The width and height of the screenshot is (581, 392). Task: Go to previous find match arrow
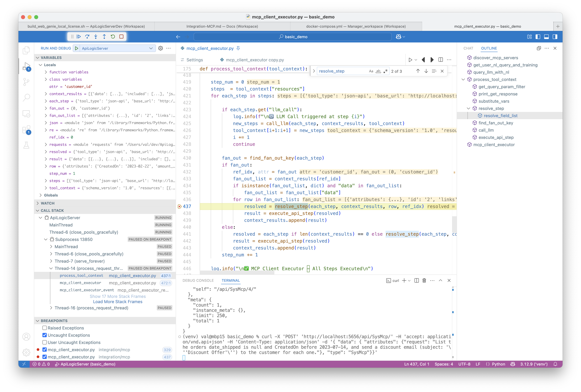pyautogui.click(x=418, y=71)
